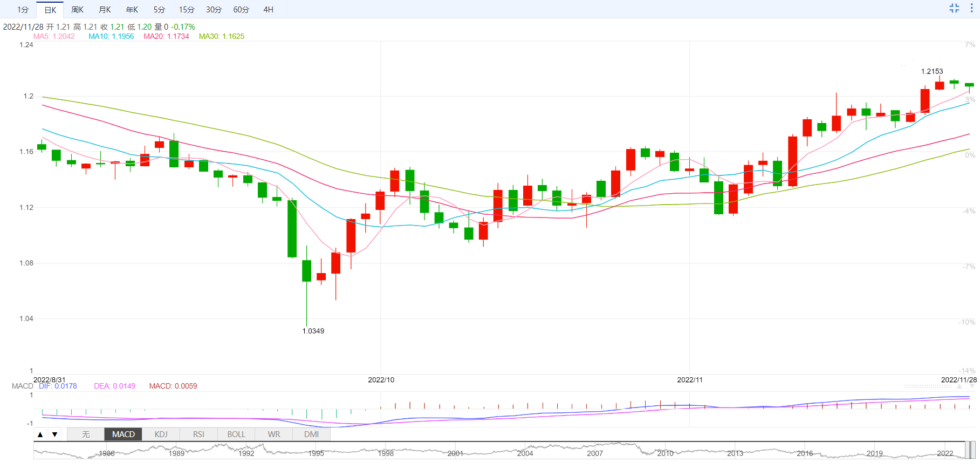Image resolution: width=980 pixels, height=476 pixels.
Task: Click year 1986 on the overview timeline
Action: 107,453
